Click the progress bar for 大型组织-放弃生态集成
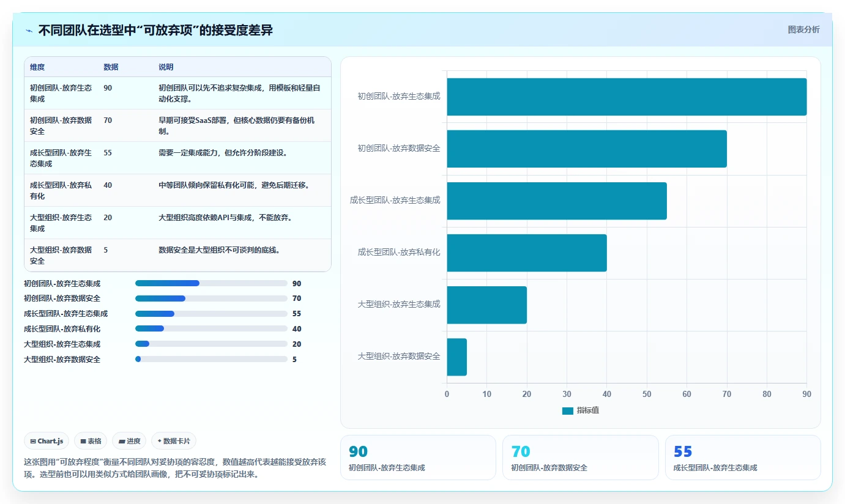The height and width of the screenshot is (504, 845). [211, 344]
